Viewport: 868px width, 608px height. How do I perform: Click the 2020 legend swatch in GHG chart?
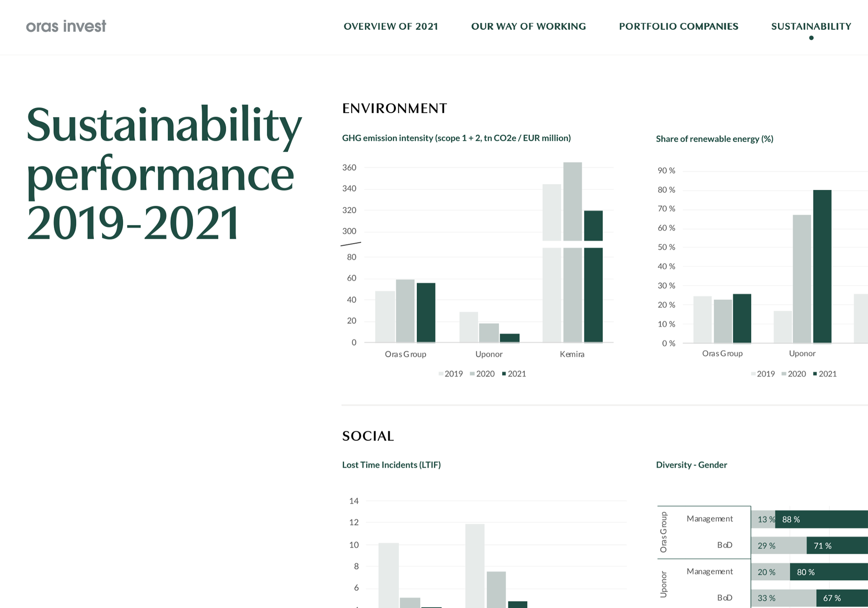[x=472, y=374]
